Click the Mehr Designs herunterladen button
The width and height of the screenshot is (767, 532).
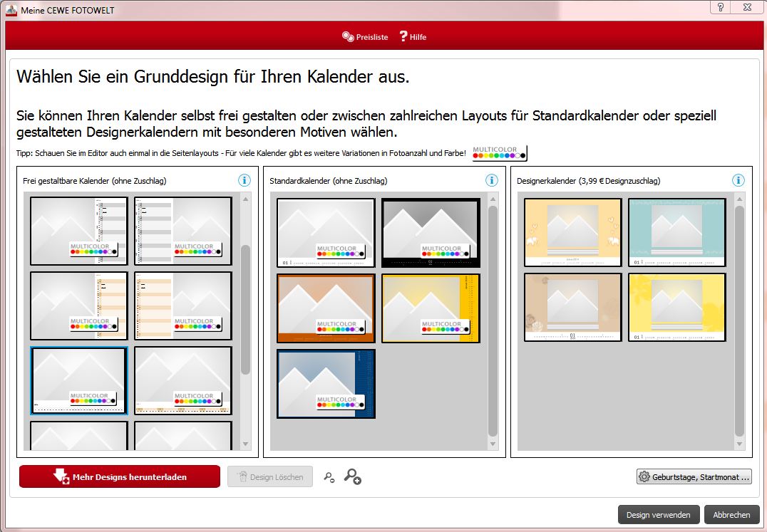point(120,476)
